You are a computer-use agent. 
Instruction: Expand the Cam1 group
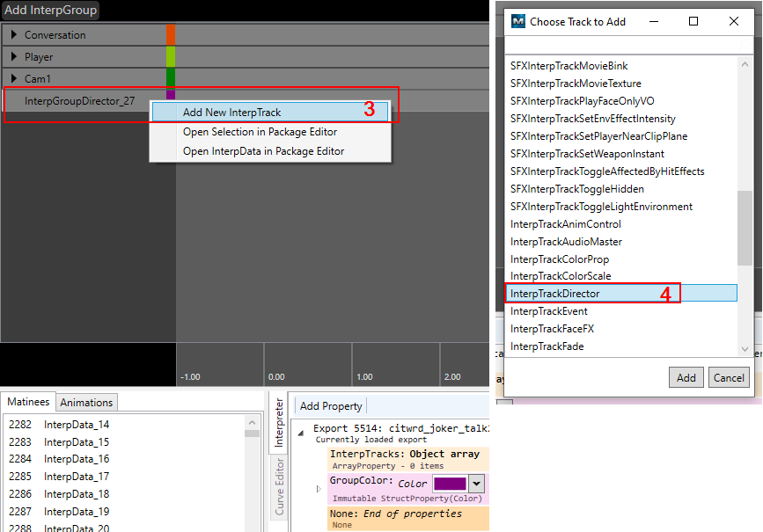click(13, 78)
